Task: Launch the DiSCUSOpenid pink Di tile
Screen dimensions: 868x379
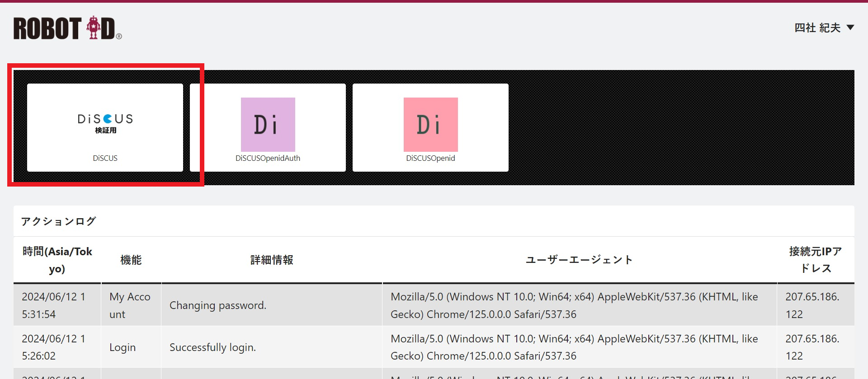Action: pos(430,127)
